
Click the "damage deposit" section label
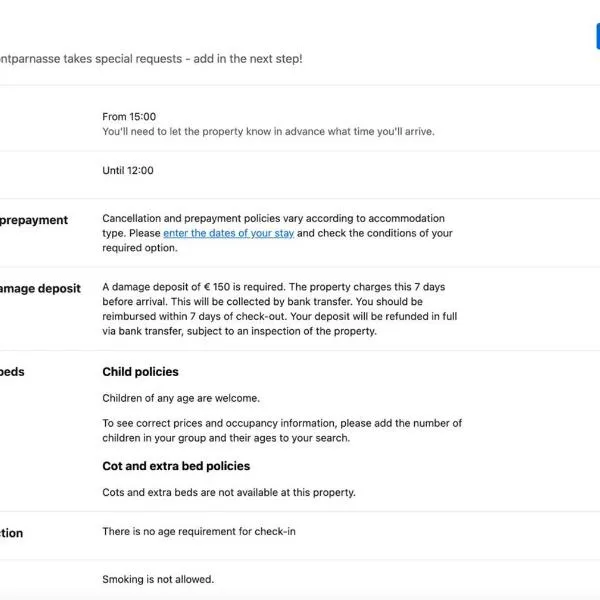point(40,289)
